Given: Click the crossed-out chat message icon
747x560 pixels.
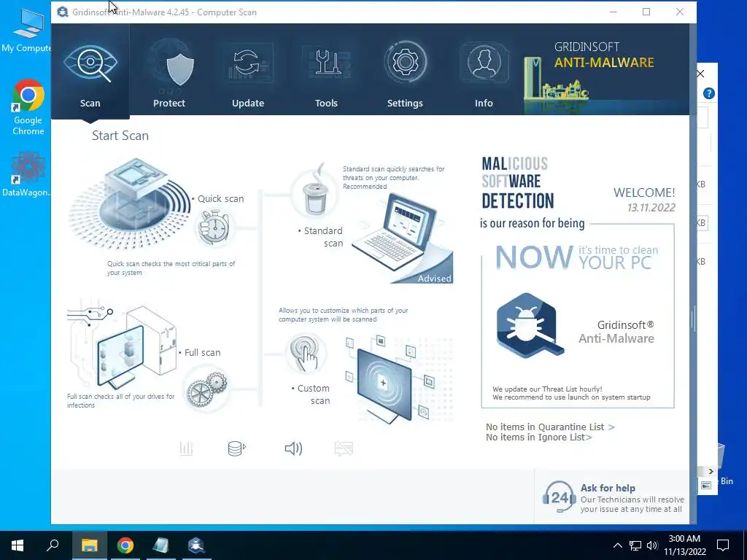Looking at the screenshot, I should coord(344,448).
